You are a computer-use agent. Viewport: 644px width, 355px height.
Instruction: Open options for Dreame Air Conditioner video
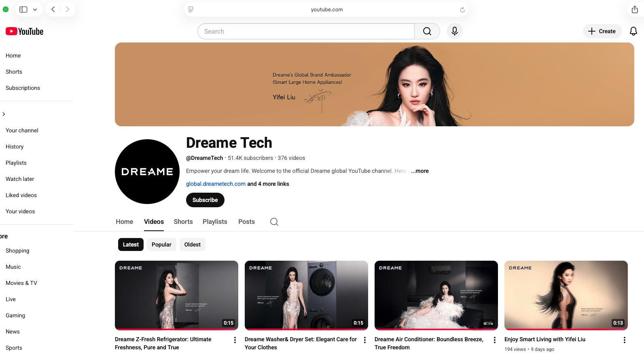tap(494, 340)
